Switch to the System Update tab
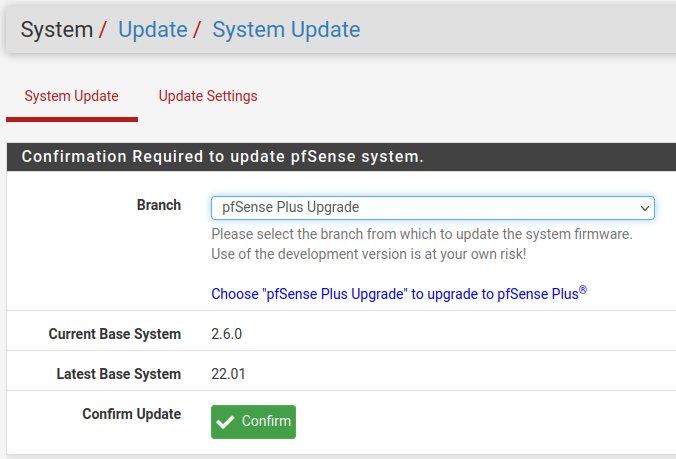The height and width of the screenshot is (459, 676). pos(72,96)
